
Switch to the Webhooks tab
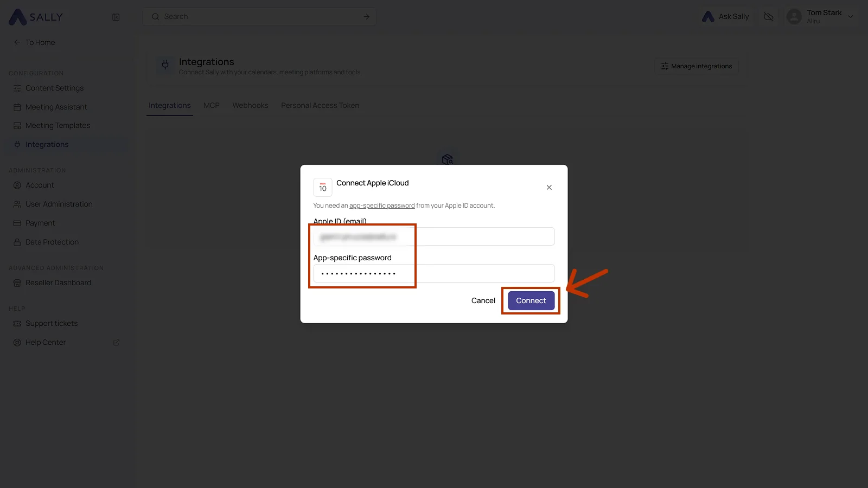pyautogui.click(x=250, y=105)
